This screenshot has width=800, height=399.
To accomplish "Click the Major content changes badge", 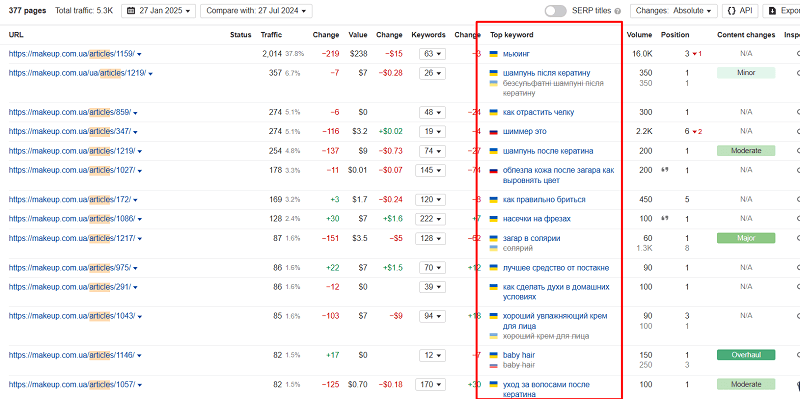I will 746,238.
